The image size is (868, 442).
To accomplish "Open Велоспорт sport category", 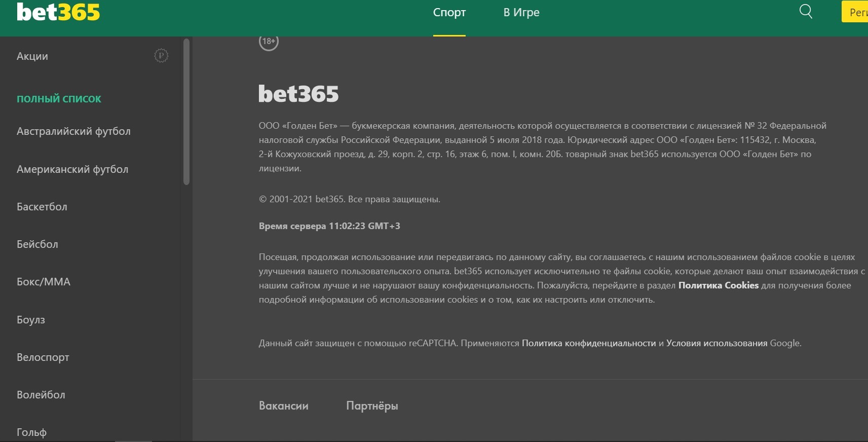I will 43,357.
